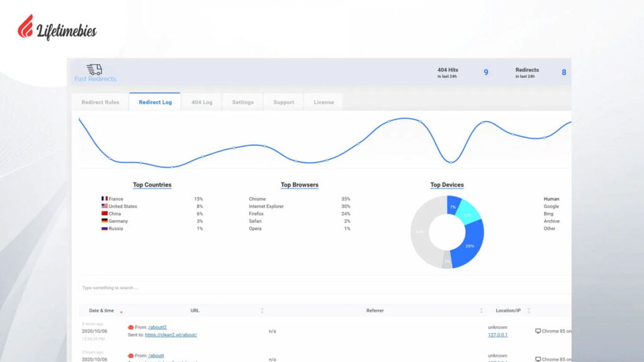Open the /aboutt2 source link
644x362 pixels.
157,327
